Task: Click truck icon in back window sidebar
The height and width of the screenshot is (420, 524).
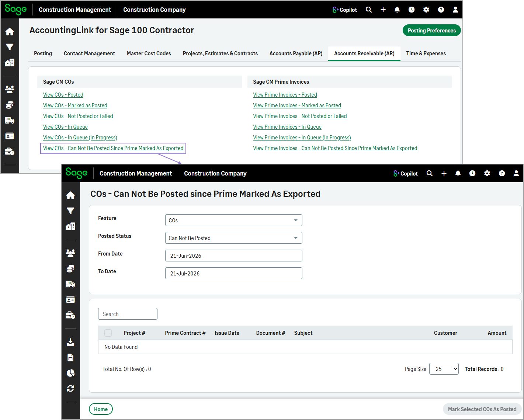Action: [x=10, y=121]
